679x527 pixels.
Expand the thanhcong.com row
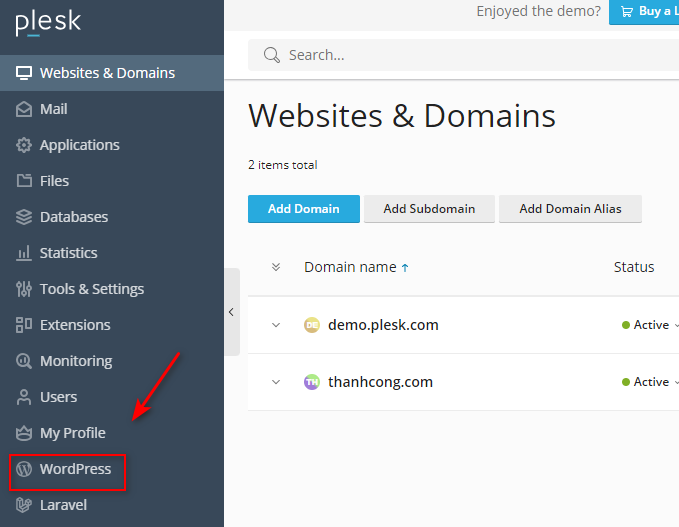pos(276,382)
